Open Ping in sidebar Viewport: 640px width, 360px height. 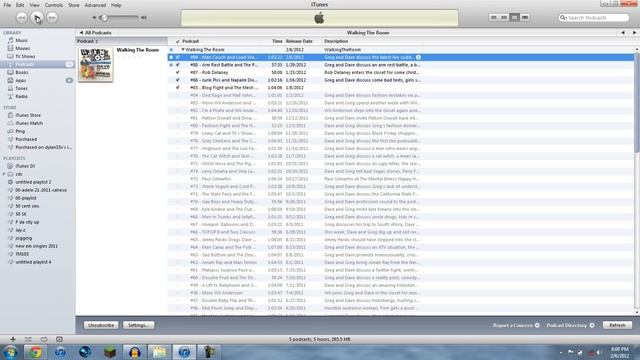20,131
